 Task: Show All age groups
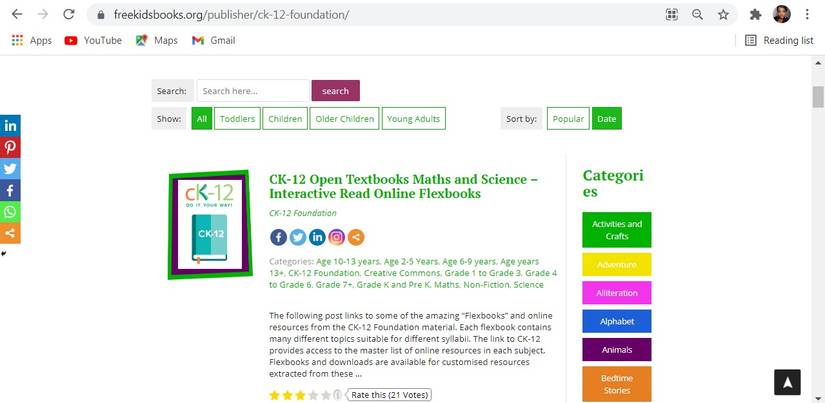coord(202,118)
